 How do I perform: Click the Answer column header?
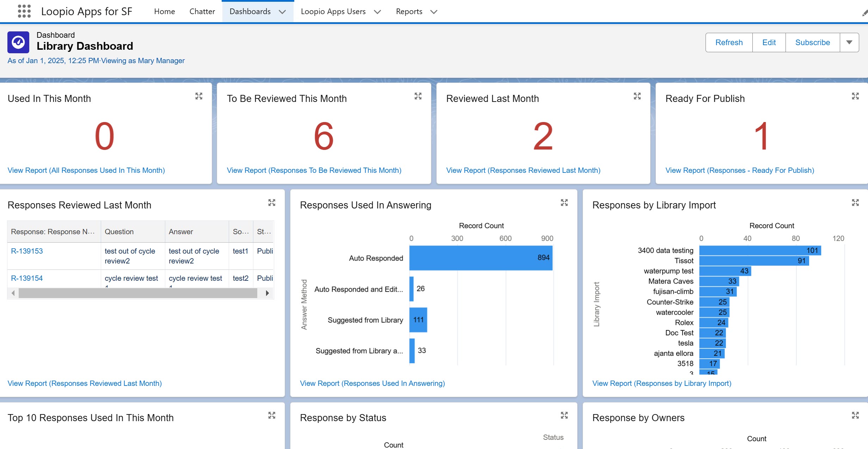click(197, 232)
